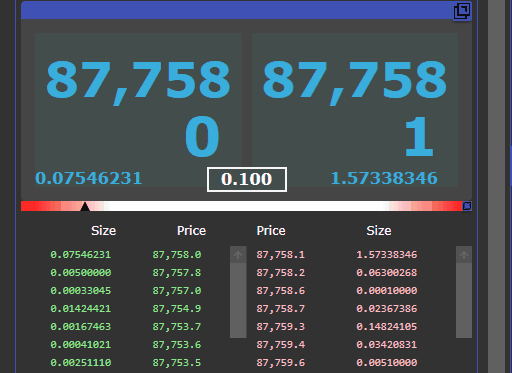Click the ask scroll-up arrow button
Image resolution: width=512 pixels, height=373 pixels.
point(464,255)
